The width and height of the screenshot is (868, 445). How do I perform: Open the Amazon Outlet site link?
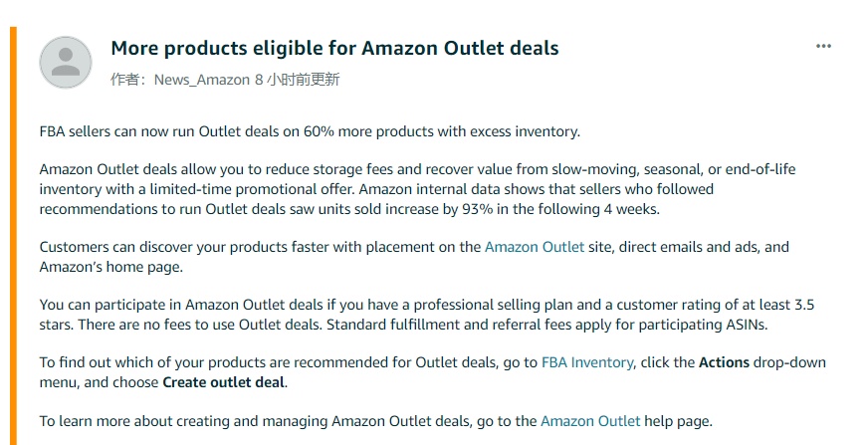click(535, 247)
